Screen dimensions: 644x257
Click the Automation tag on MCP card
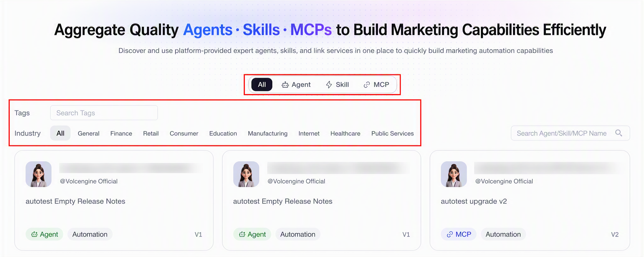coord(503,234)
